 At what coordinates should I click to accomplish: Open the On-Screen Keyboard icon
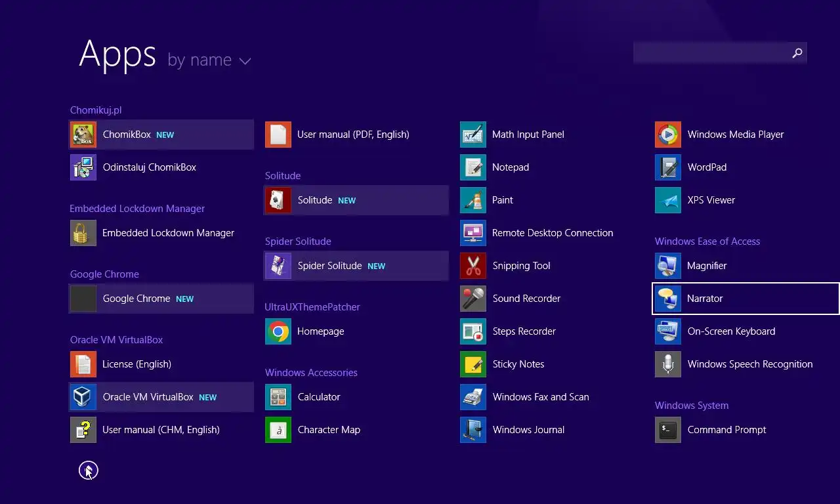click(x=668, y=331)
